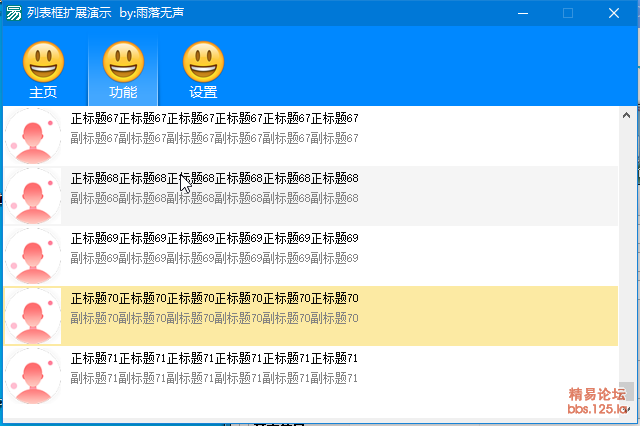The width and height of the screenshot is (640, 426).
Task: Click the main title text 正标题70
Action: [214, 298]
